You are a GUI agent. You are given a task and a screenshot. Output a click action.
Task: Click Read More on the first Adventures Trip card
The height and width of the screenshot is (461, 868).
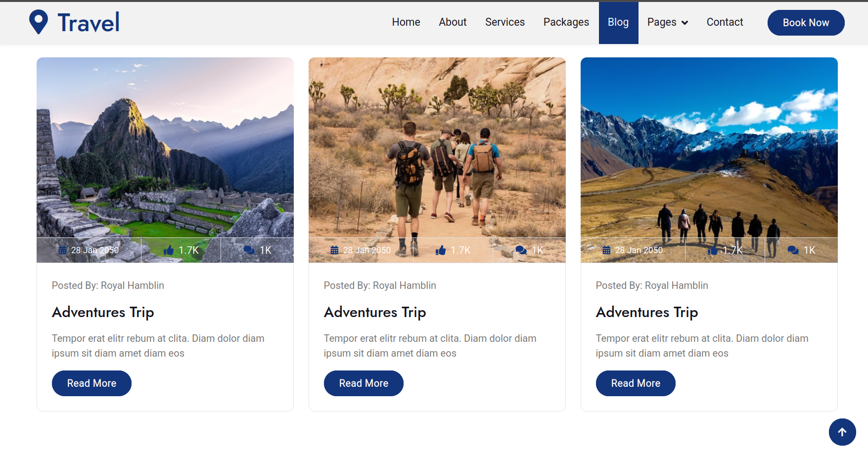pos(91,383)
